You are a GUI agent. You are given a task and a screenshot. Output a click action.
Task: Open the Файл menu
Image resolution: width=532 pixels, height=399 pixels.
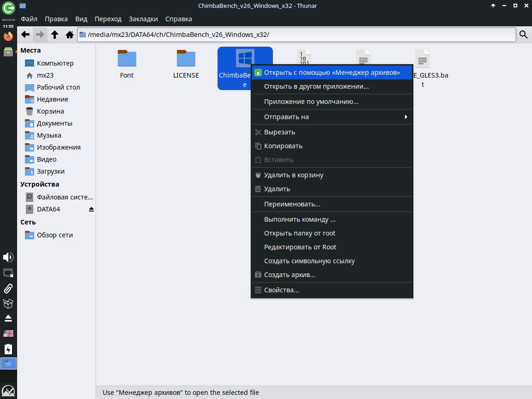(x=29, y=19)
